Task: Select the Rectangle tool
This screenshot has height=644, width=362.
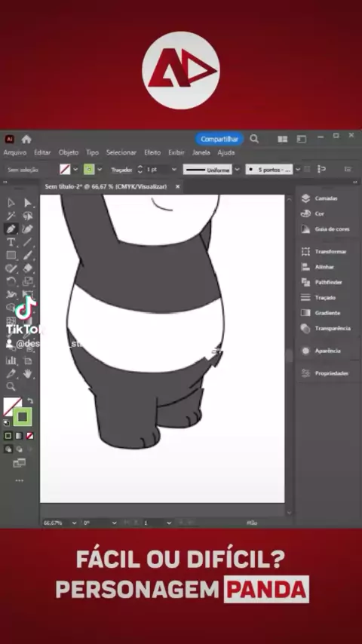Action: (11, 255)
